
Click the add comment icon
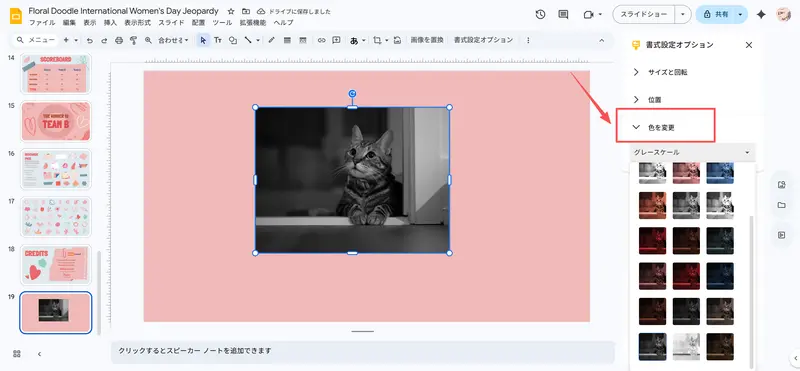click(x=336, y=40)
